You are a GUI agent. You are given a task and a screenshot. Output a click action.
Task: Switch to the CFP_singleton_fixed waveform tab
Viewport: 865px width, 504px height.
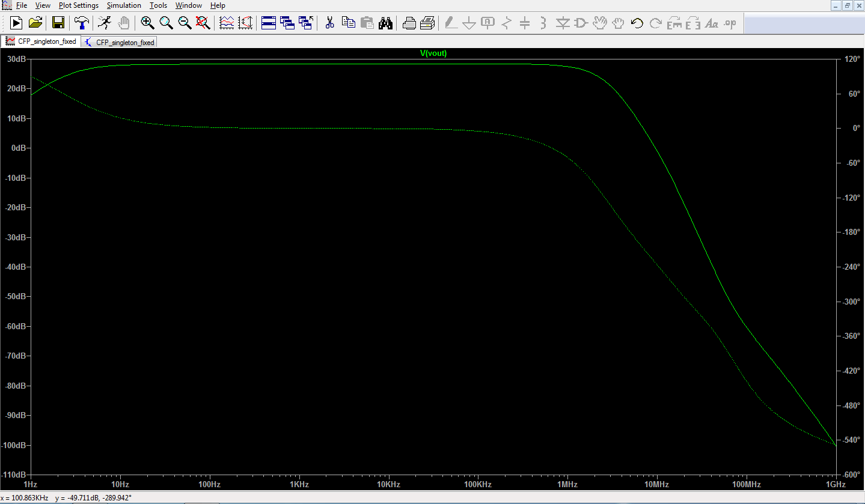coord(41,41)
